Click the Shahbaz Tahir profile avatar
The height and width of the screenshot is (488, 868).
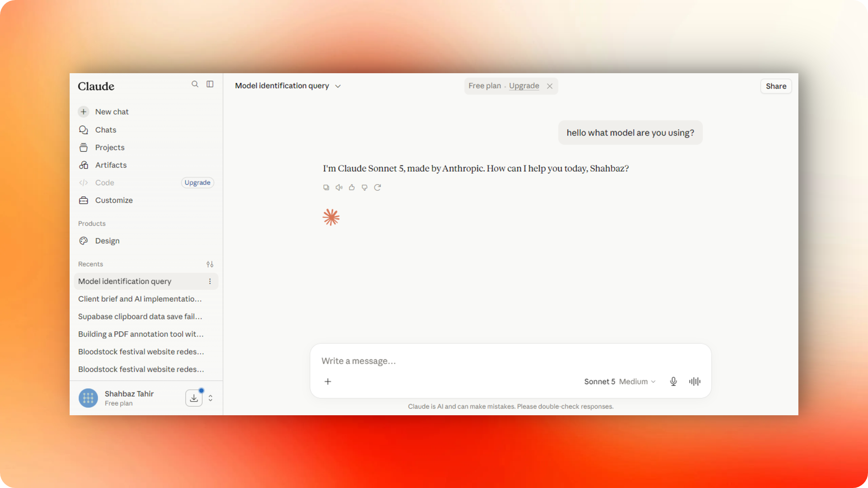(88, 398)
